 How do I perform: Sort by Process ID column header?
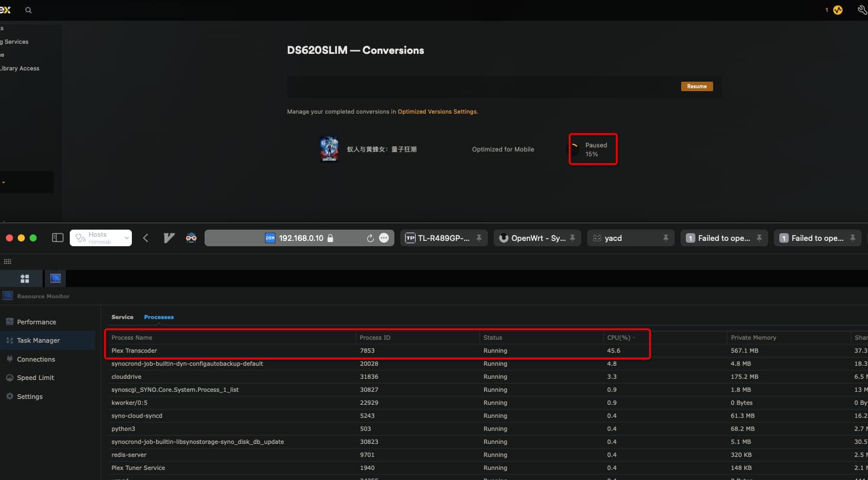(417, 337)
